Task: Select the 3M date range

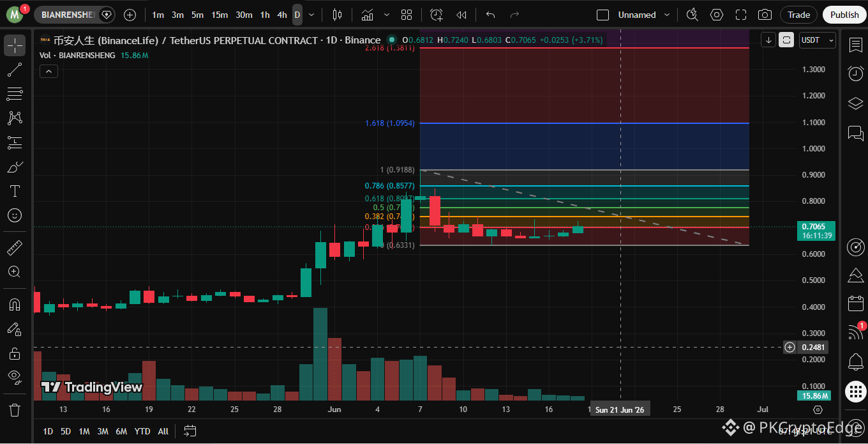Action: (103, 431)
